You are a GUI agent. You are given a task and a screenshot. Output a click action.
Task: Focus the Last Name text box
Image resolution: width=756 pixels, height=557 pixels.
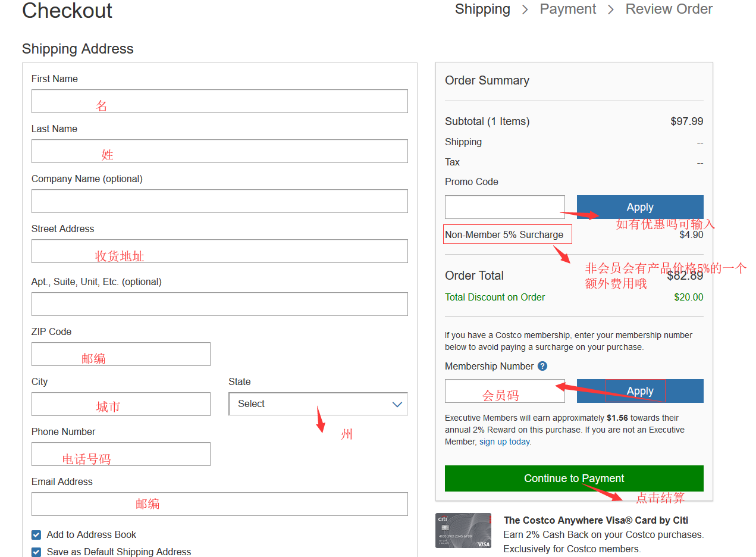click(x=219, y=151)
